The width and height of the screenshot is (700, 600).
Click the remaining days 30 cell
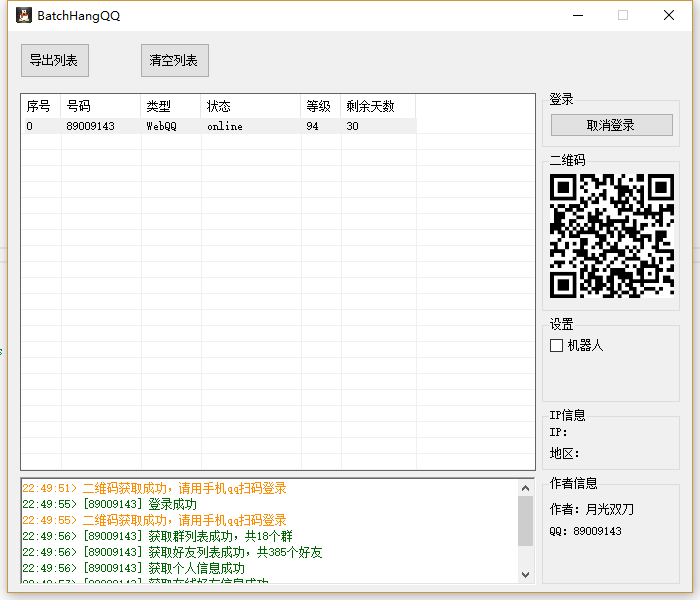[x=352, y=126]
